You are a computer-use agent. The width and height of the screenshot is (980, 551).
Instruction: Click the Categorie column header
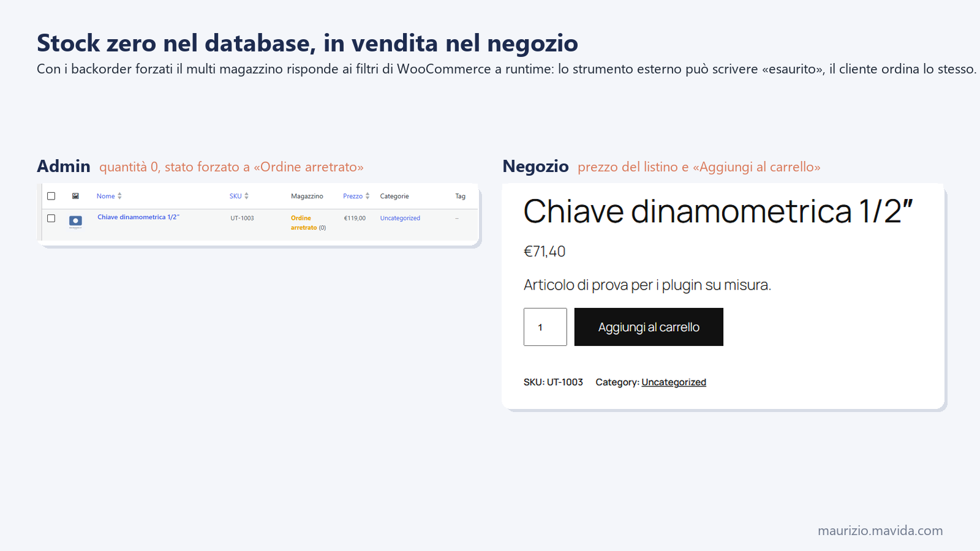(x=394, y=196)
